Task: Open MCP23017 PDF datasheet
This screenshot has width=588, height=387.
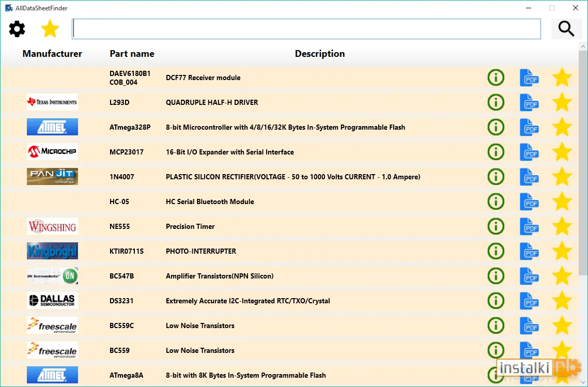Action: (529, 152)
